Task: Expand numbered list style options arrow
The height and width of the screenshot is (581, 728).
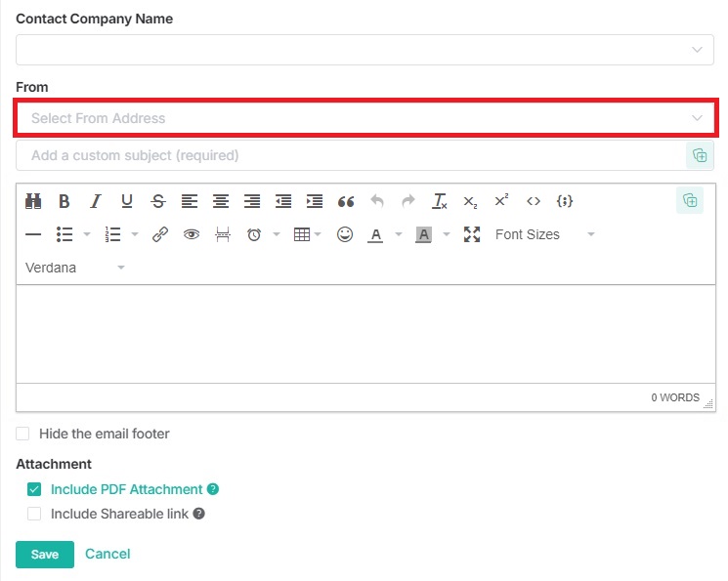Action: (135, 234)
